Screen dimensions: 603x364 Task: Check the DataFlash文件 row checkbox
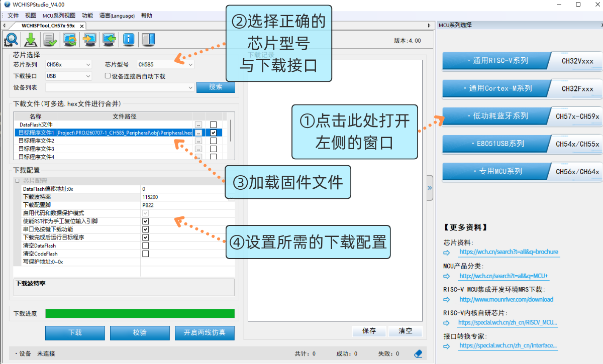click(x=214, y=125)
